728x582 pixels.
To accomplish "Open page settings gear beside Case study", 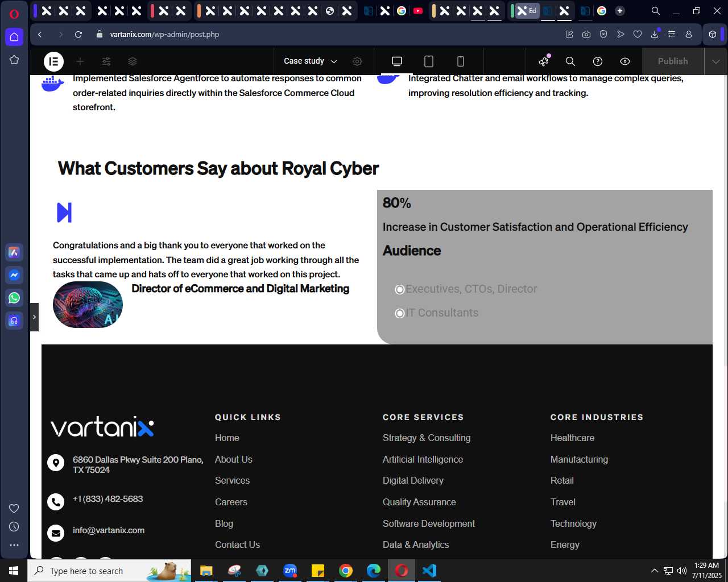I will click(x=357, y=61).
